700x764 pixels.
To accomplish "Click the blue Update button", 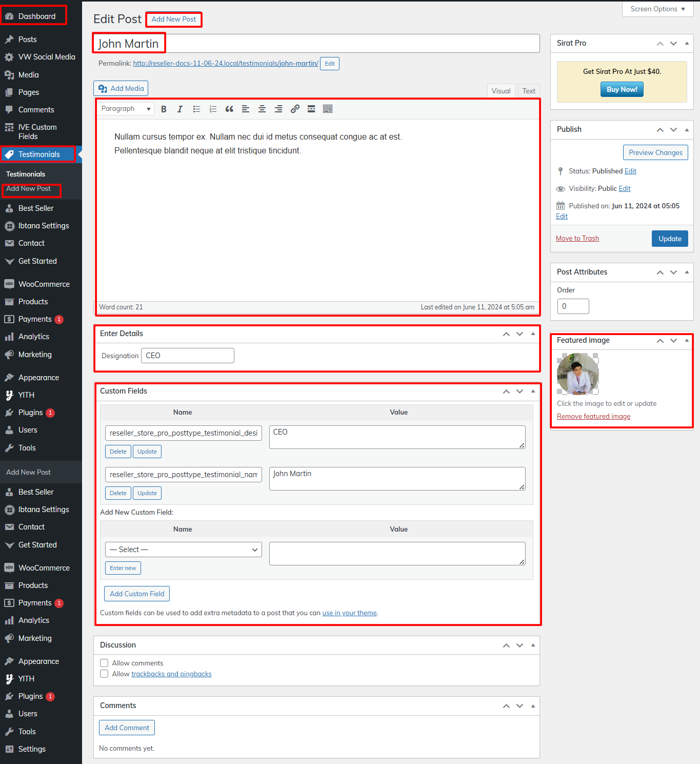I will tap(670, 239).
